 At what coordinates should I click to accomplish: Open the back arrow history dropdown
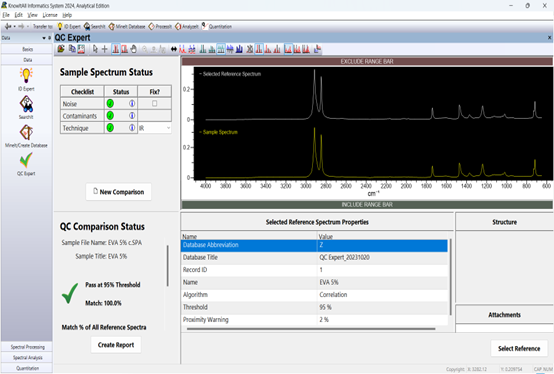coord(14,26)
